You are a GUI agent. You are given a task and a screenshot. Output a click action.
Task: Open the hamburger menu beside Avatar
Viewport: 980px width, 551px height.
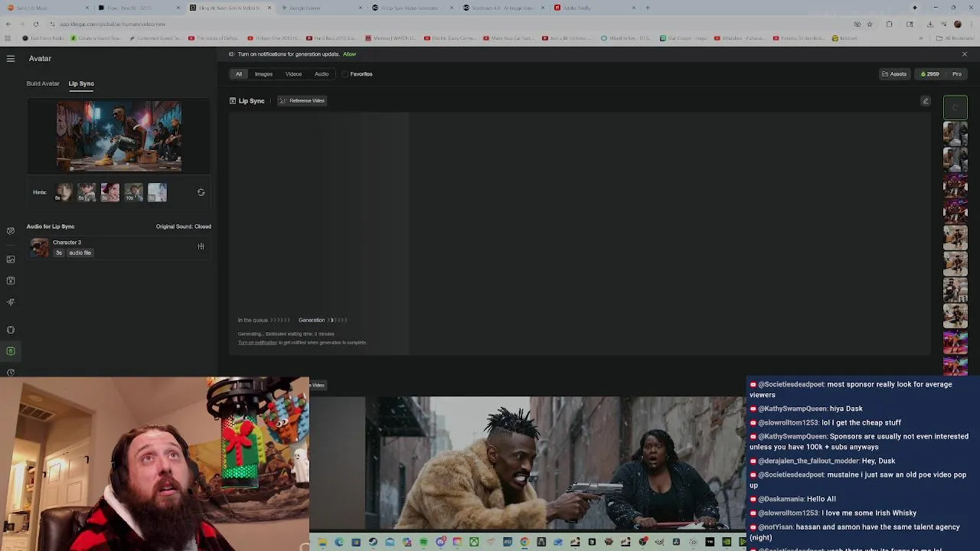pos(11,58)
